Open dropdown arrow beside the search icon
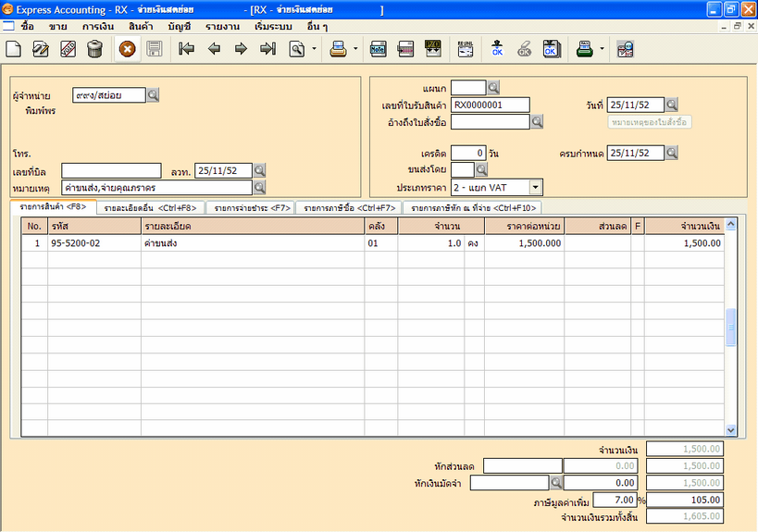Image resolution: width=758 pixels, height=532 pixels. (314, 49)
